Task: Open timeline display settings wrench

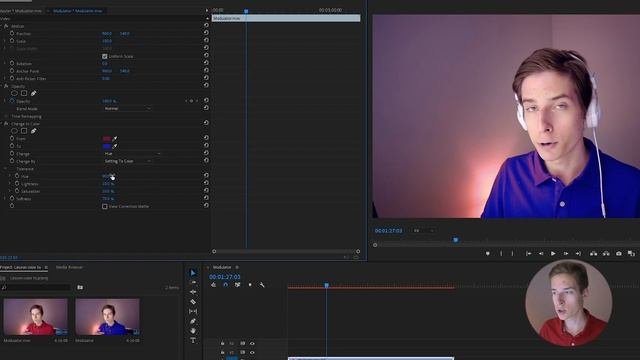Action: pos(262,285)
